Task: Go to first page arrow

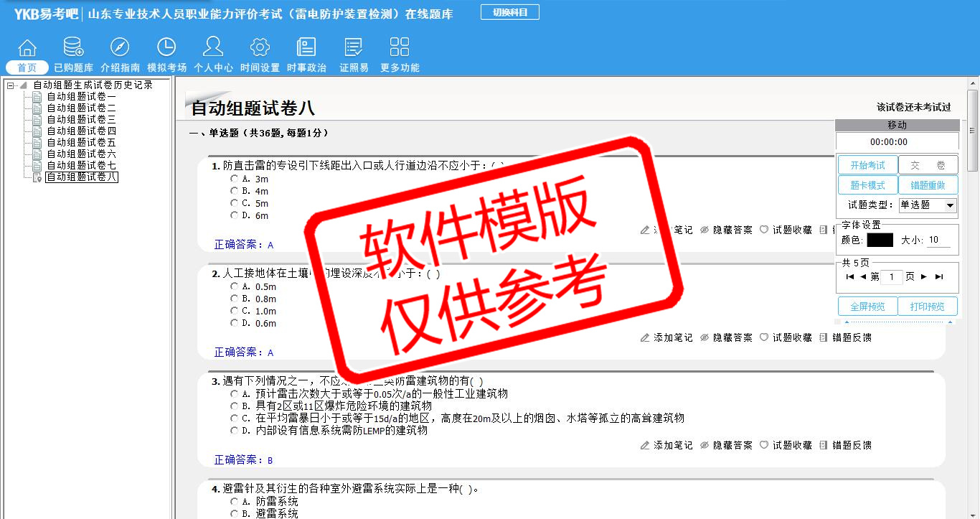Action: click(850, 276)
